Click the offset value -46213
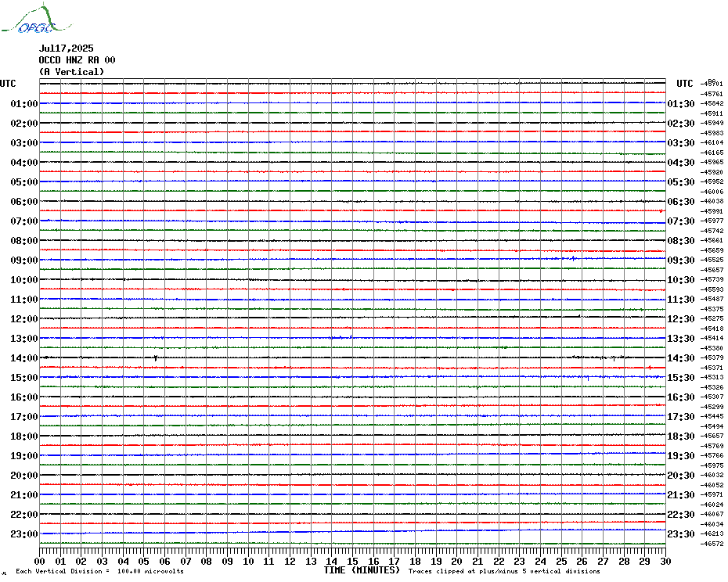Image resolution: width=728 pixels, height=582 pixels. click(x=712, y=533)
